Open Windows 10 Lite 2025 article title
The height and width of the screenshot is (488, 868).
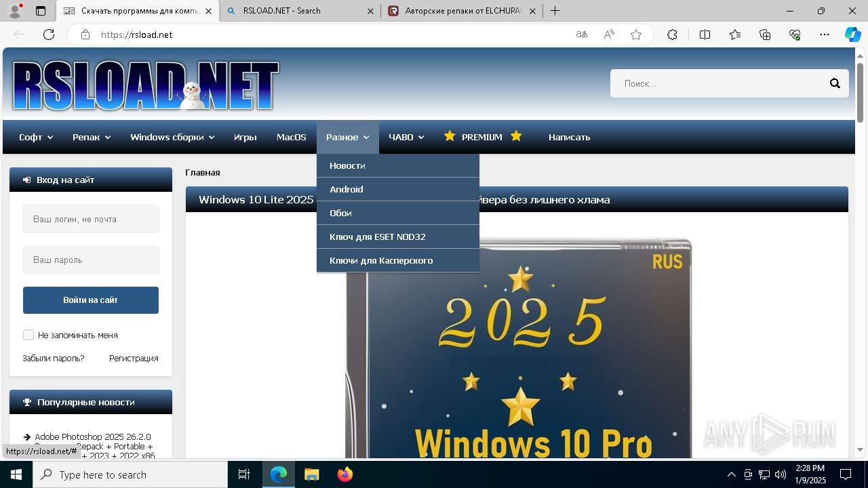pyautogui.click(x=404, y=199)
